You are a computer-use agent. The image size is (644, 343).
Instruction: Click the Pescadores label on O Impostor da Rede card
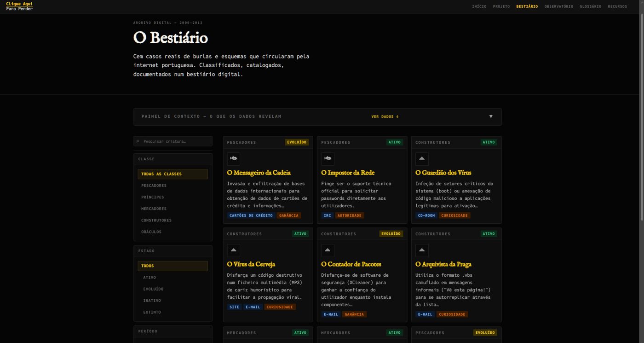click(336, 142)
